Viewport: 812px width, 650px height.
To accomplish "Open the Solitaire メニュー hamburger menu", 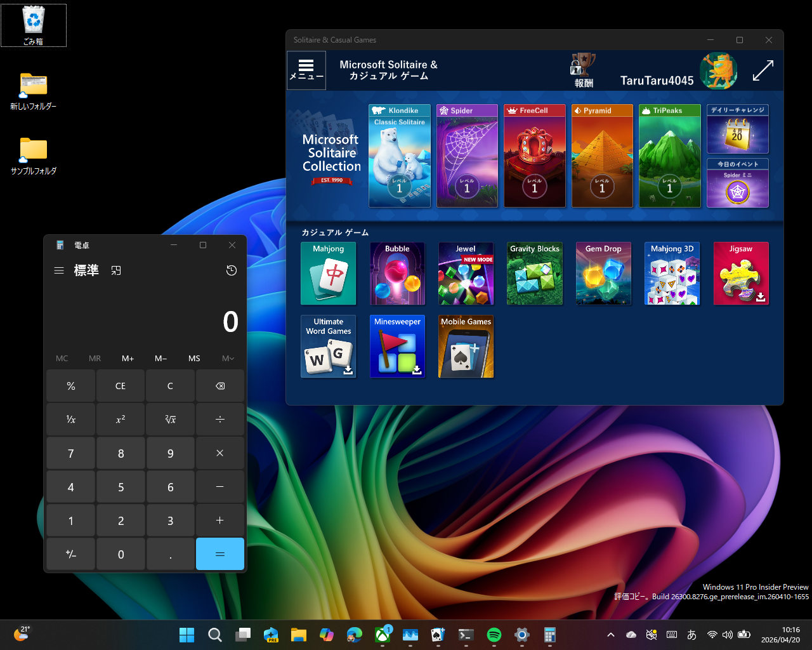I will (x=306, y=70).
